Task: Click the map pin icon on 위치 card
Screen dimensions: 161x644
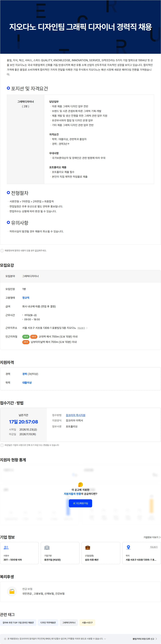Action: (128, 548)
